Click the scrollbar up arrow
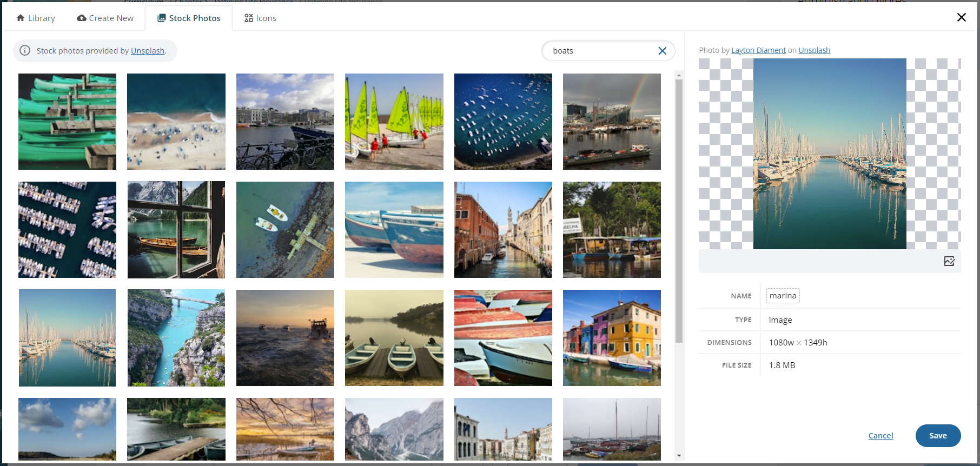The image size is (980, 466). pos(679,76)
